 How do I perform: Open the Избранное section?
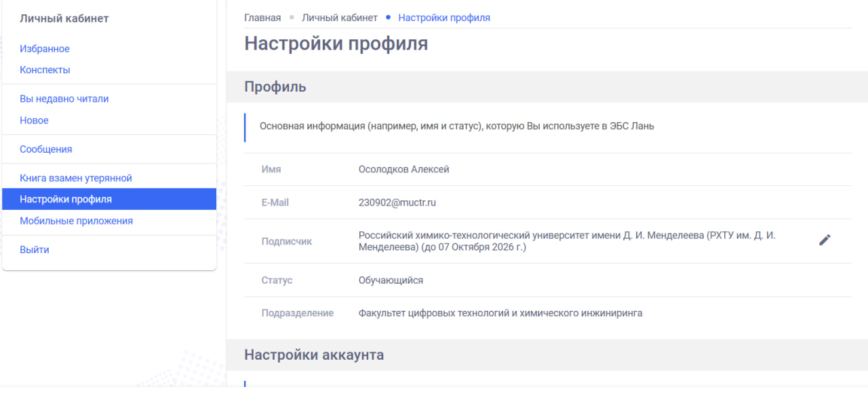tap(45, 48)
